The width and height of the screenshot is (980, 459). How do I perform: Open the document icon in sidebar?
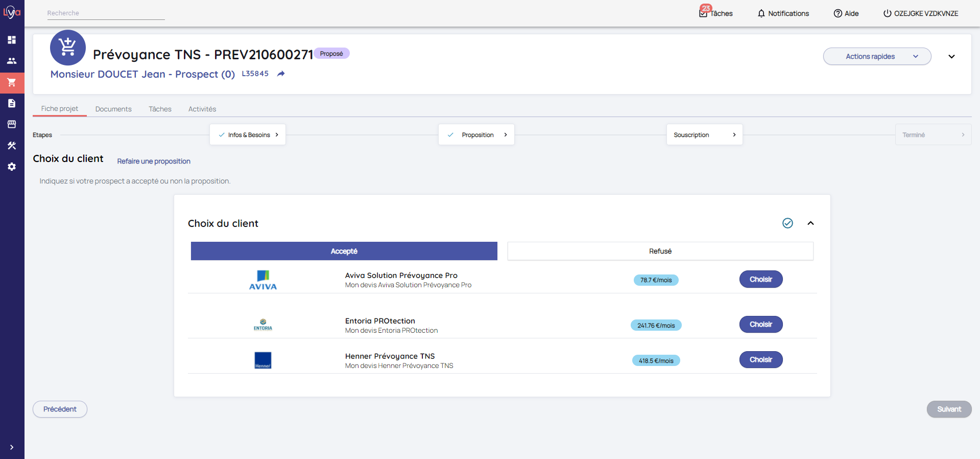point(12,103)
